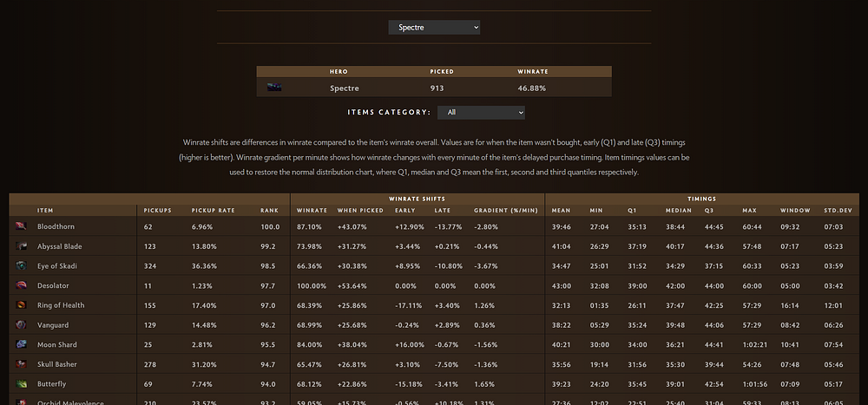Sort table by Rank column header
Image resolution: width=868 pixels, height=405 pixels.
click(269, 210)
